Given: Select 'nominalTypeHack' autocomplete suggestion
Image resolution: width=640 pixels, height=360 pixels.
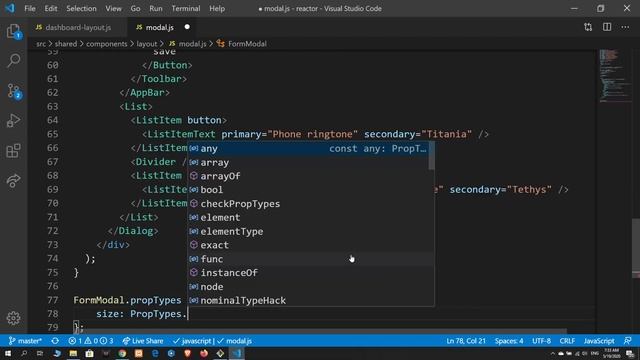Looking at the screenshot, I should point(308,300).
